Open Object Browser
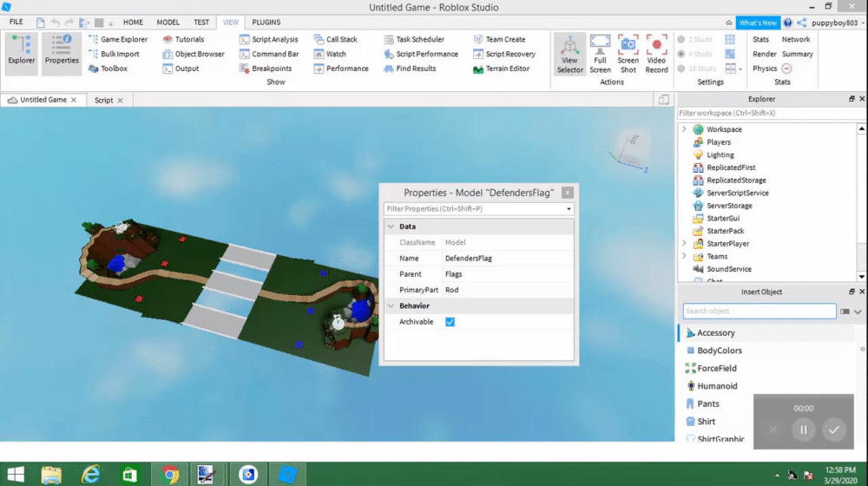Screen dimensions: 868x486 pyautogui.click(x=194, y=54)
